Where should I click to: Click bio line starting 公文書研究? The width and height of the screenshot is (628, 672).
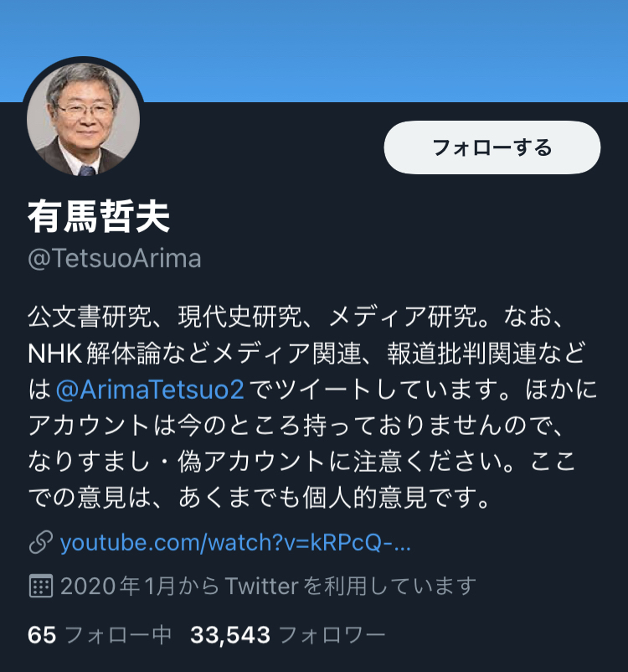(x=296, y=317)
